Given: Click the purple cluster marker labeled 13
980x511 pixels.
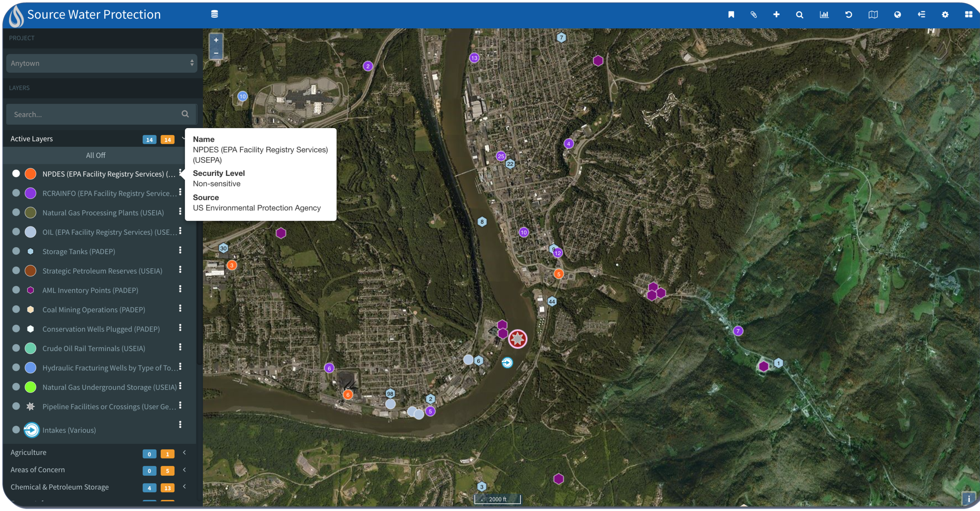Looking at the screenshot, I should (474, 58).
